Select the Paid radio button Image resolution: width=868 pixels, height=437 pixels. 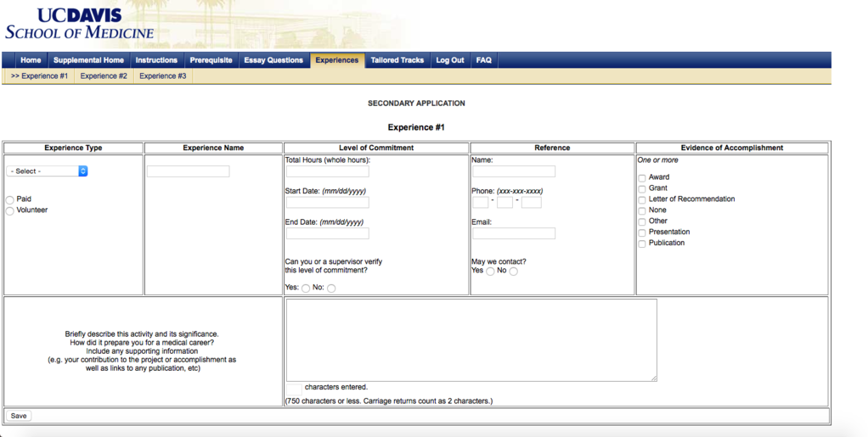(10, 199)
